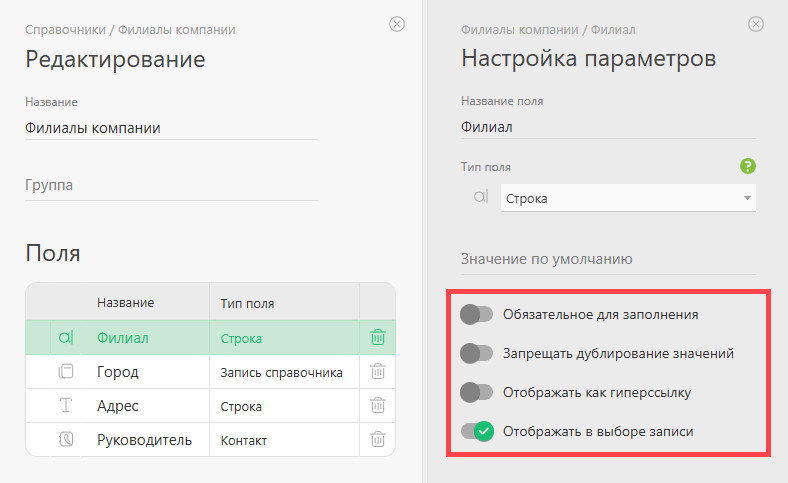Viewport: 788px width, 483px height.
Task: Turn on Запрещать дублирование значений
Action: point(477,353)
